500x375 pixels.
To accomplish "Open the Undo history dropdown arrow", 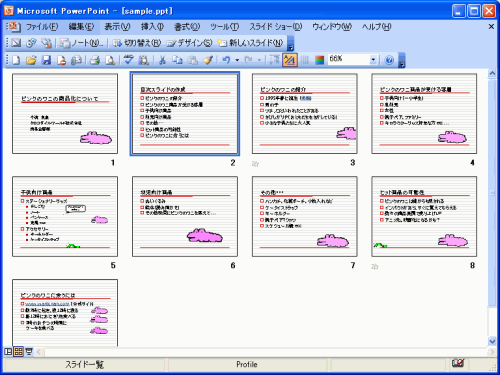I will [x=237, y=60].
